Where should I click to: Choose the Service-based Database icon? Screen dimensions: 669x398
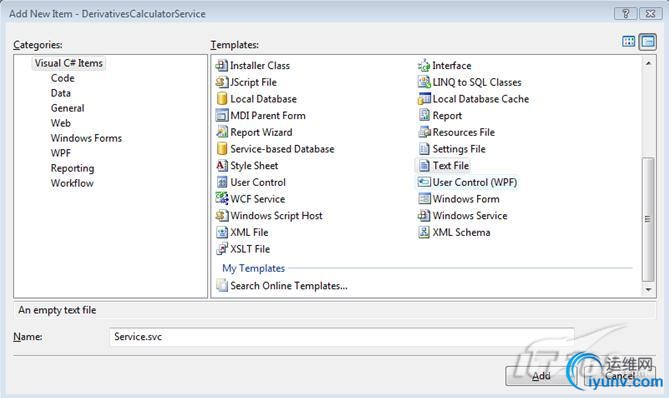pyautogui.click(x=221, y=148)
